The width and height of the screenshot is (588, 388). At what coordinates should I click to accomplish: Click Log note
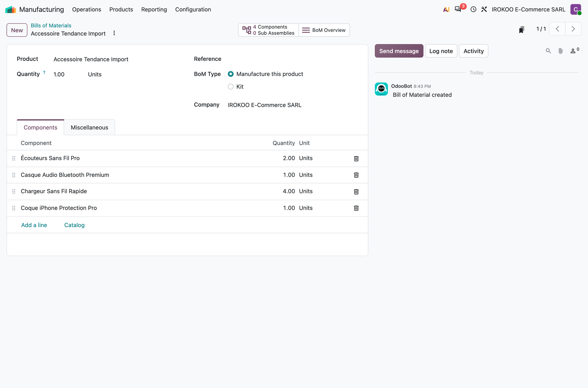[441, 51]
